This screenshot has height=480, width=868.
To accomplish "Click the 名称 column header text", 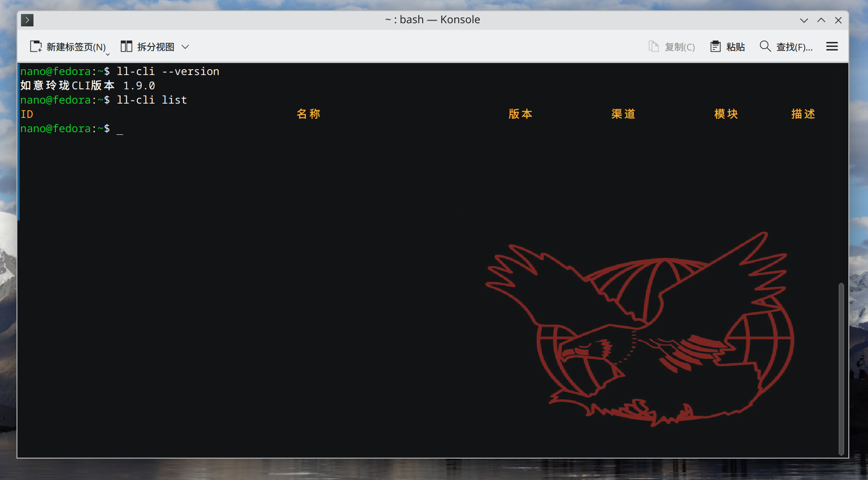I will tap(308, 114).
